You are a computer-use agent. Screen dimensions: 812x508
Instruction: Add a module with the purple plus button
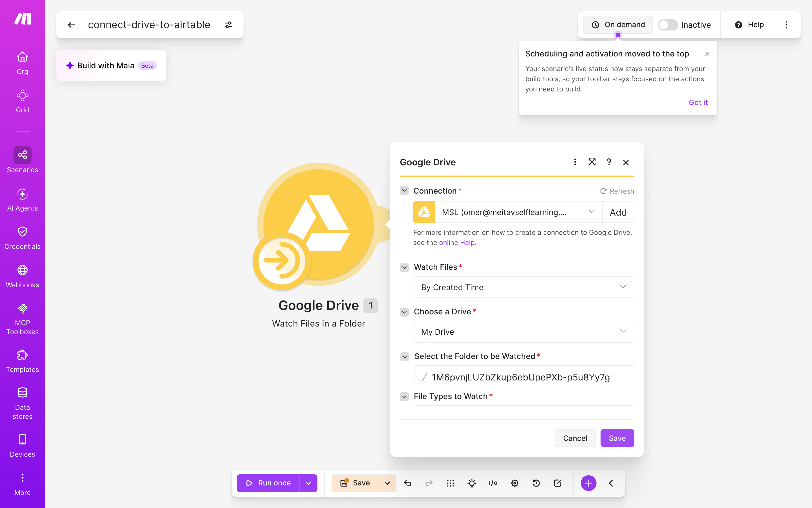tap(588, 483)
